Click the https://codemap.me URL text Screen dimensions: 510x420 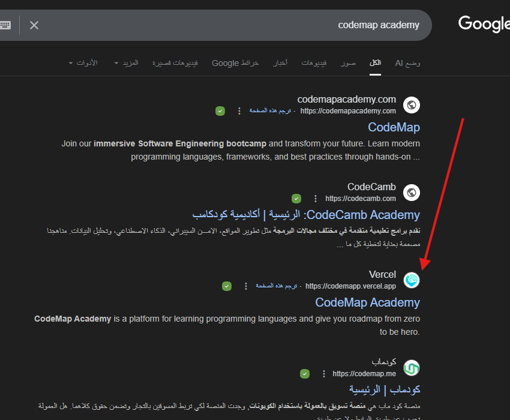364,373
